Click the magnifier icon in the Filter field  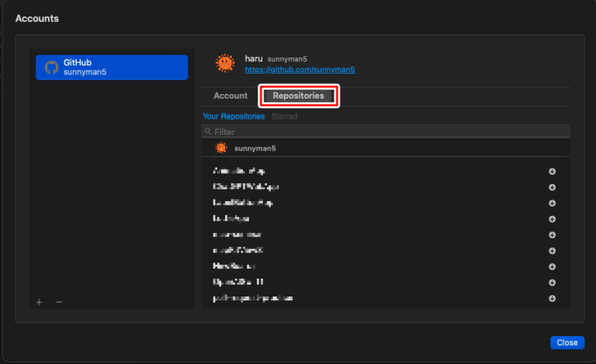[208, 132]
